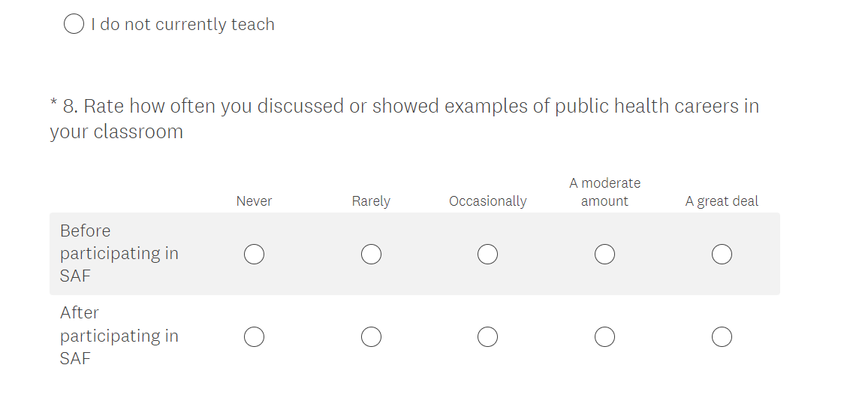Click the 'Never' column header
This screenshot has height=404, width=868.
pos(254,201)
